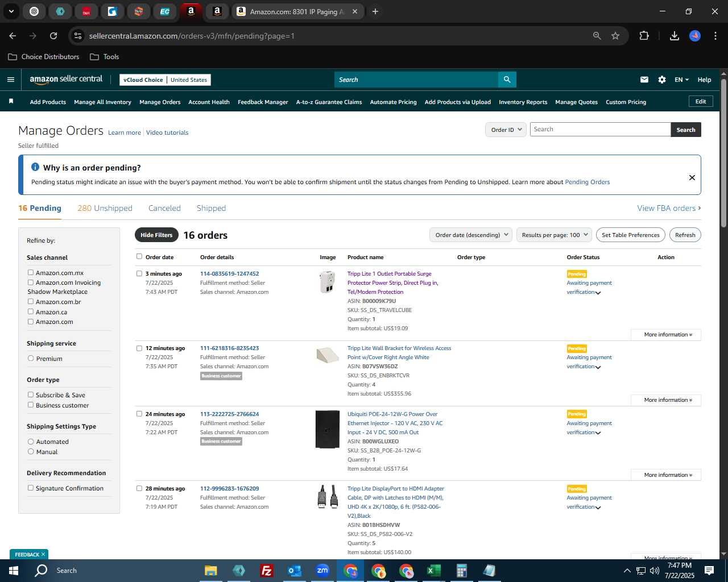The image size is (728, 582).
Task: Click the Pending Orders link in banner
Action: (x=587, y=182)
